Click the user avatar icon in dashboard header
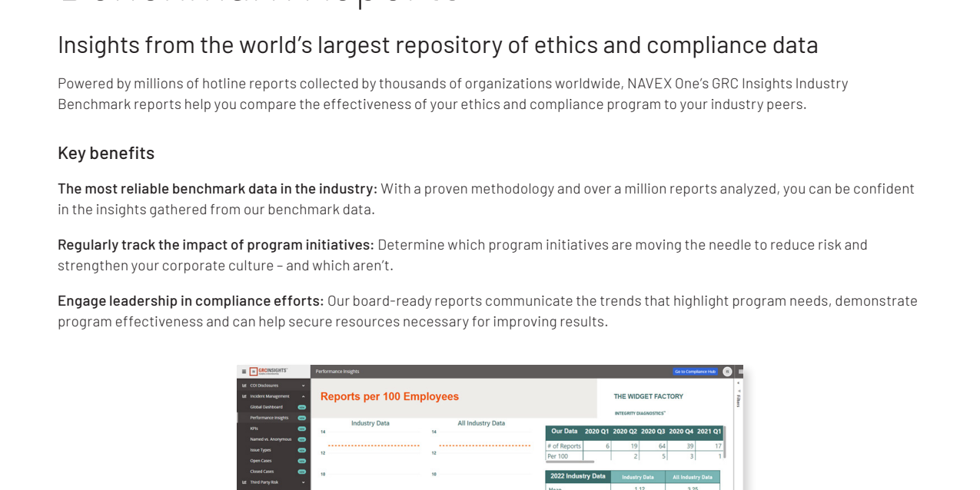Viewport: 980px width, 490px height. (x=727, y=372)
